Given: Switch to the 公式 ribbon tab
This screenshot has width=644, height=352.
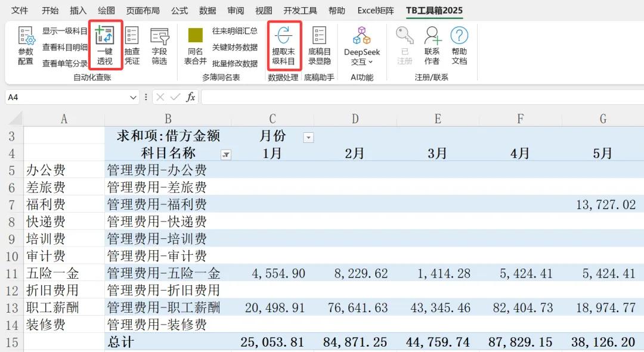Looking at the screenshot, I should point(179,10).
